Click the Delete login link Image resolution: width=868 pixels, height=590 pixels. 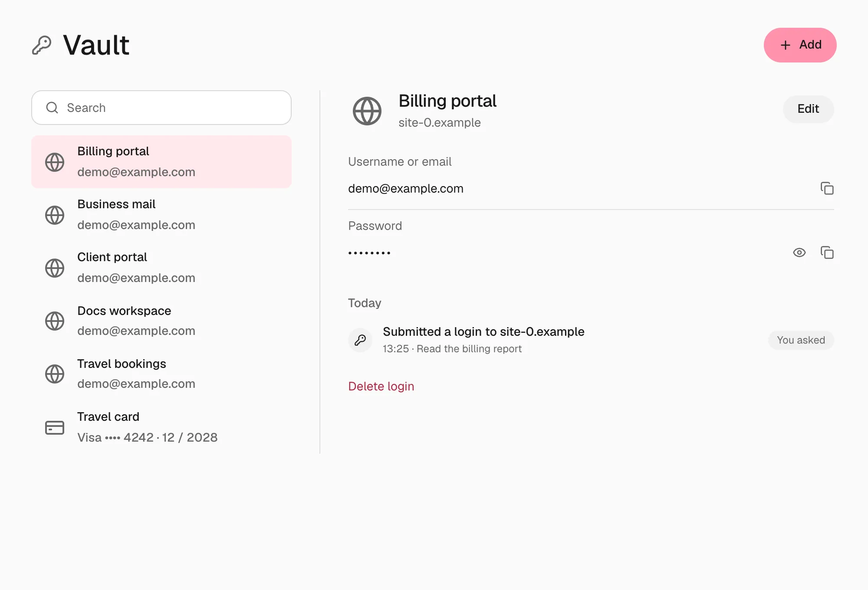point(381,386)
